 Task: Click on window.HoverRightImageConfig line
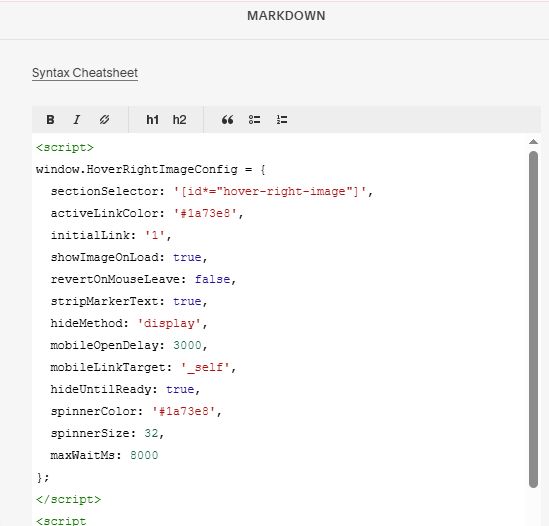pos(151,169)
